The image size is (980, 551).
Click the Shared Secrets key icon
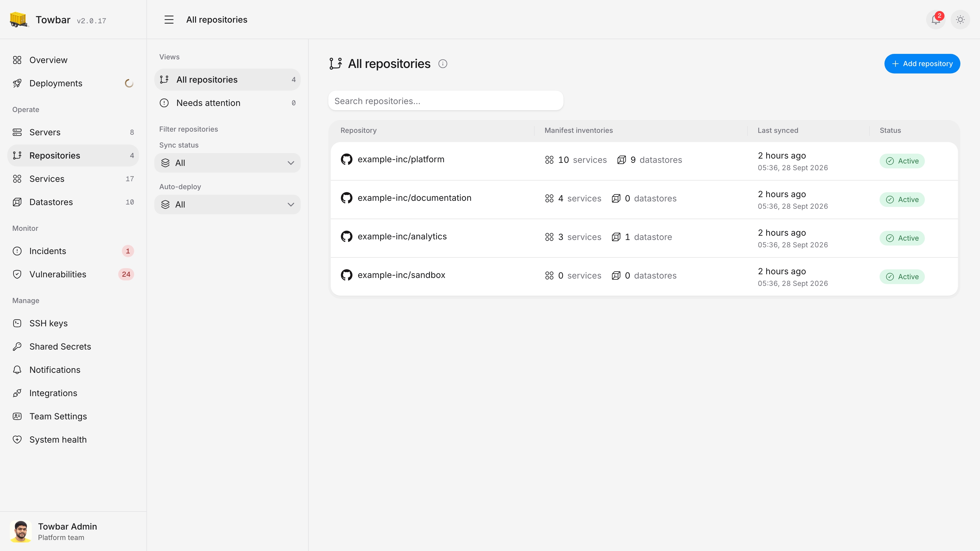17,347
